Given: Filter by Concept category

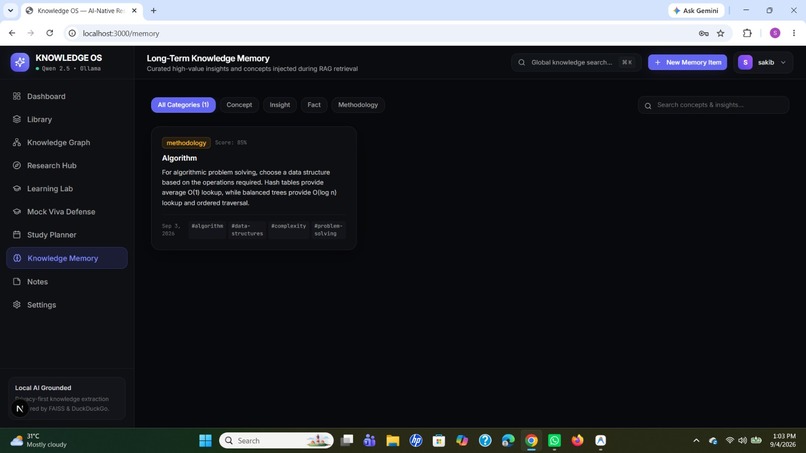Looking at the screenshot, I should point(240,105).
